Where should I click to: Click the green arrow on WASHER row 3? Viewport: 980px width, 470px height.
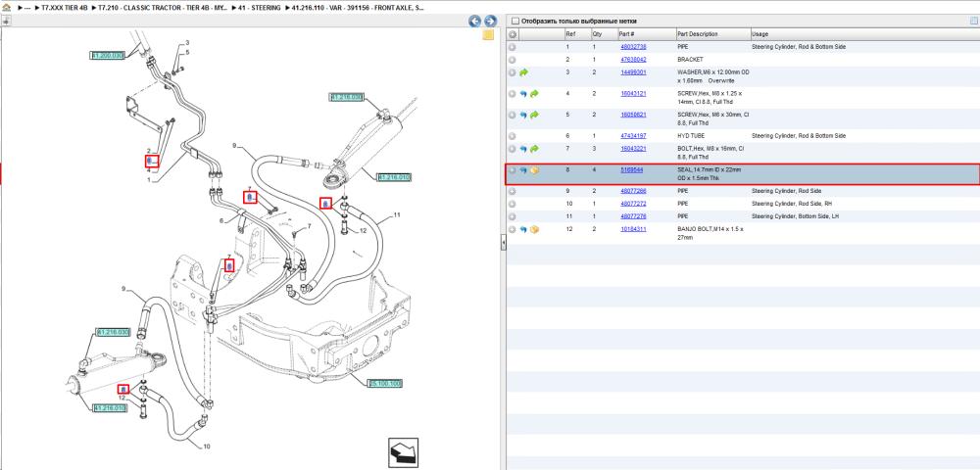pyautogui.click(x=523, y=73)
